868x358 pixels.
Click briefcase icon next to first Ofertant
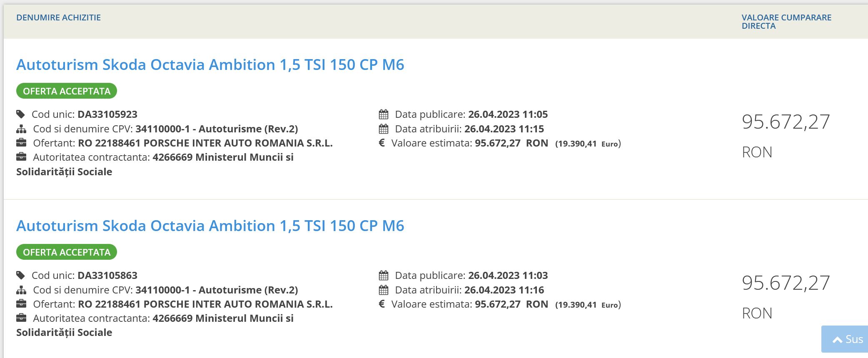[x=21, y=143]
